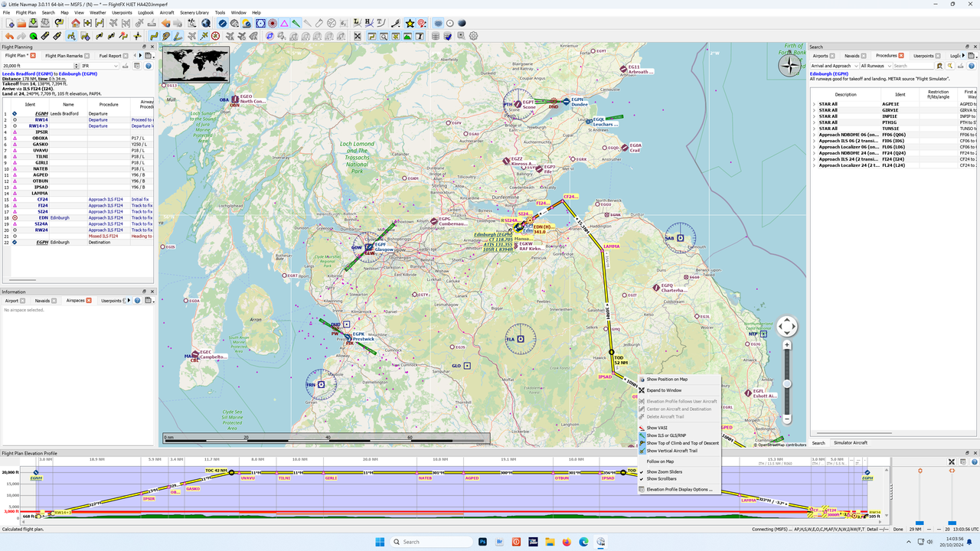The image size is (980, 551).
Task: Toggle the magenta triangle waypoints icon
Action: [x=284, y=23]
